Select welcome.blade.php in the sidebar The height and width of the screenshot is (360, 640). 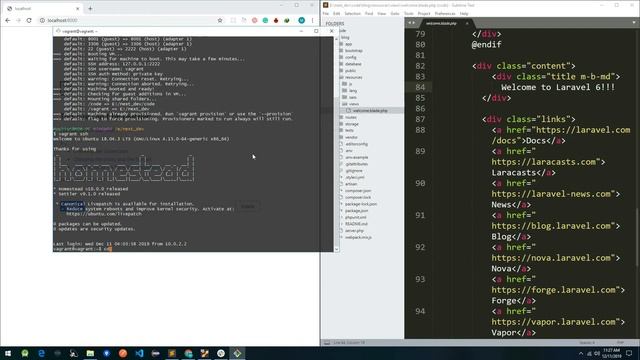tap(370, 111)
